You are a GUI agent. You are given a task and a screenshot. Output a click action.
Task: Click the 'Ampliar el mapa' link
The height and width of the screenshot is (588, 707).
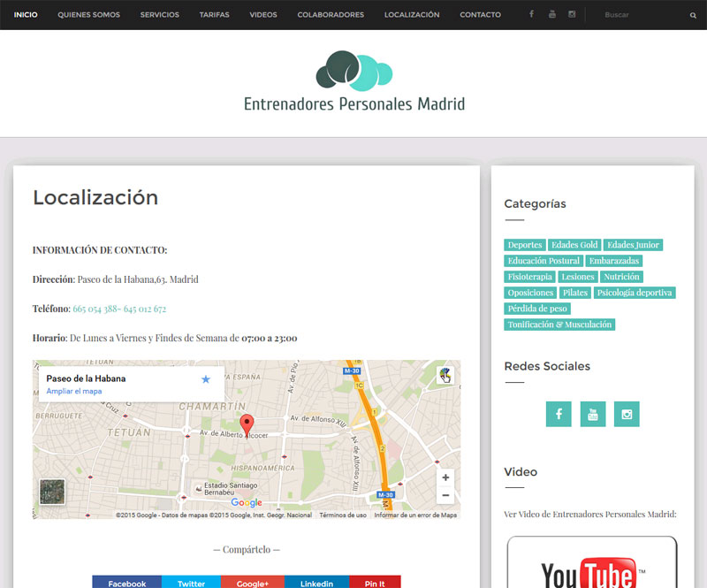[73, 391]
